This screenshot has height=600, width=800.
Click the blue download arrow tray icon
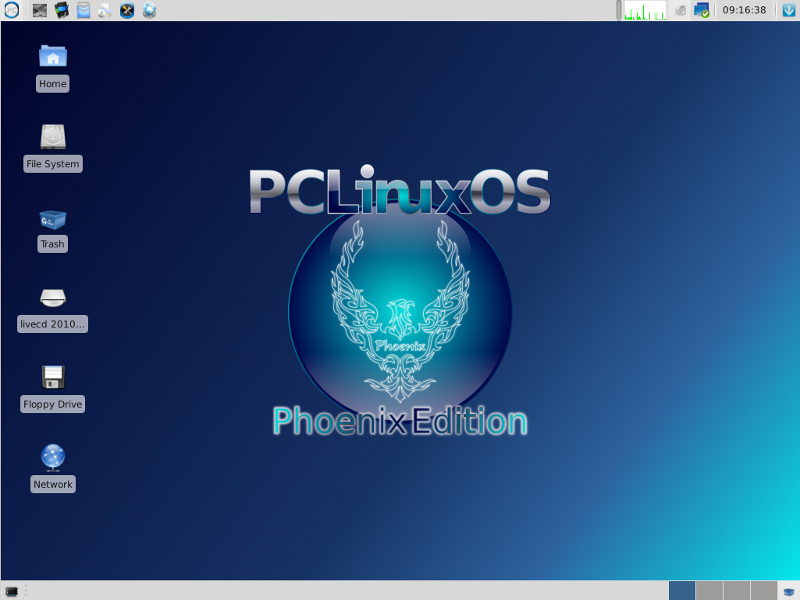click(788, 11)
